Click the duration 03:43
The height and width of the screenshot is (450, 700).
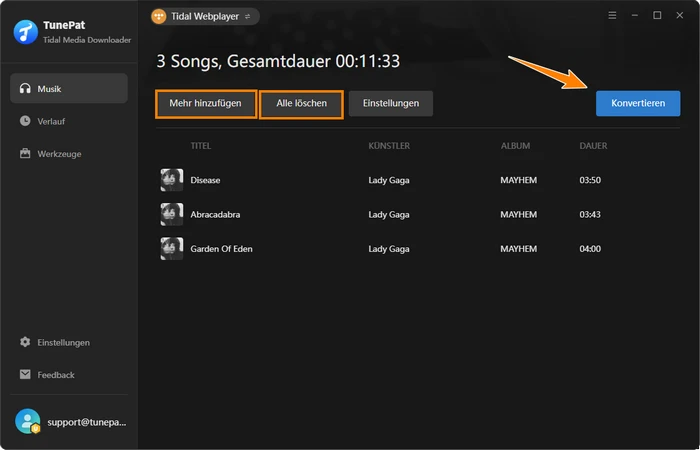(590, 215)
